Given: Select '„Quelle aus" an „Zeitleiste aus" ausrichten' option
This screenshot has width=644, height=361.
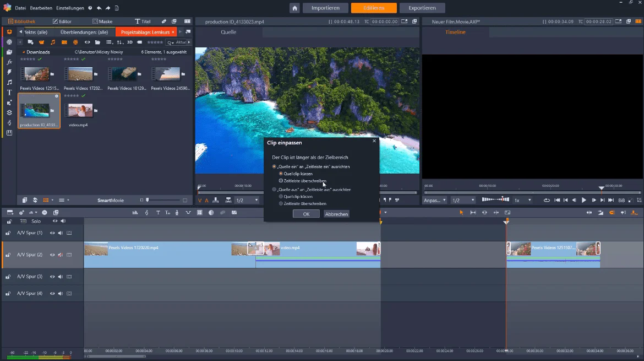Looking at the screenshot, I should [312, 190].
